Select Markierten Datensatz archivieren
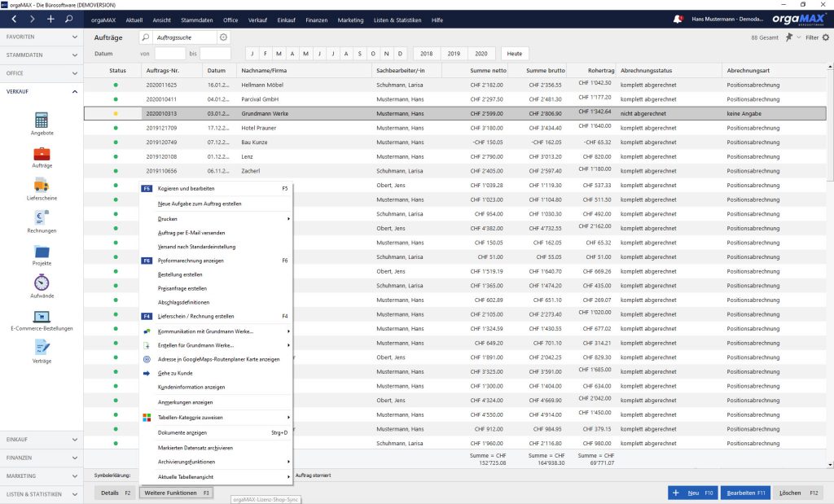The width and height of the screenshot is (834, 504). pos(215,448)
